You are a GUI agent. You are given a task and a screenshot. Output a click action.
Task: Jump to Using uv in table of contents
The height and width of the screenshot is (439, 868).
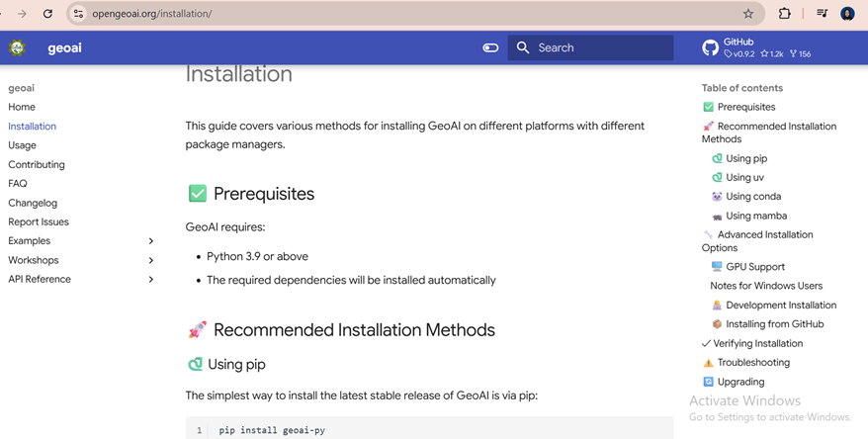coord(744,177)
